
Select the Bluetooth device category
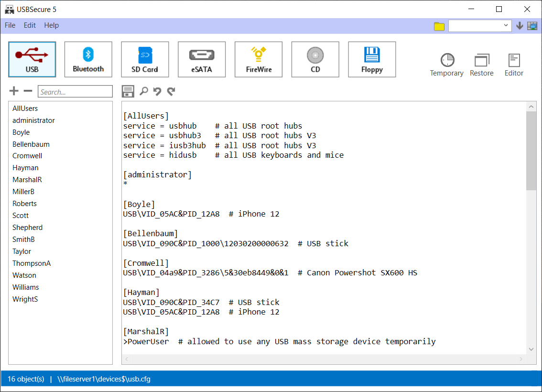88,59
